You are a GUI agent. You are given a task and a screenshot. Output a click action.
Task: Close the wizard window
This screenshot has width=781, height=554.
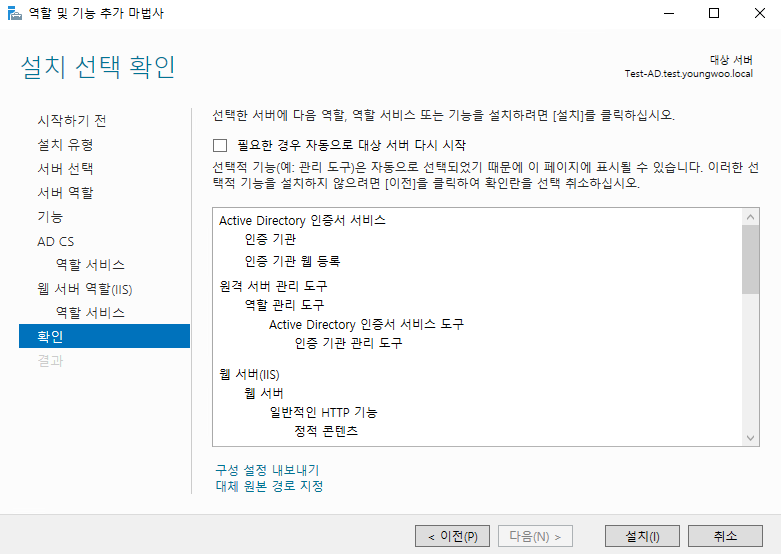(760, 13)
